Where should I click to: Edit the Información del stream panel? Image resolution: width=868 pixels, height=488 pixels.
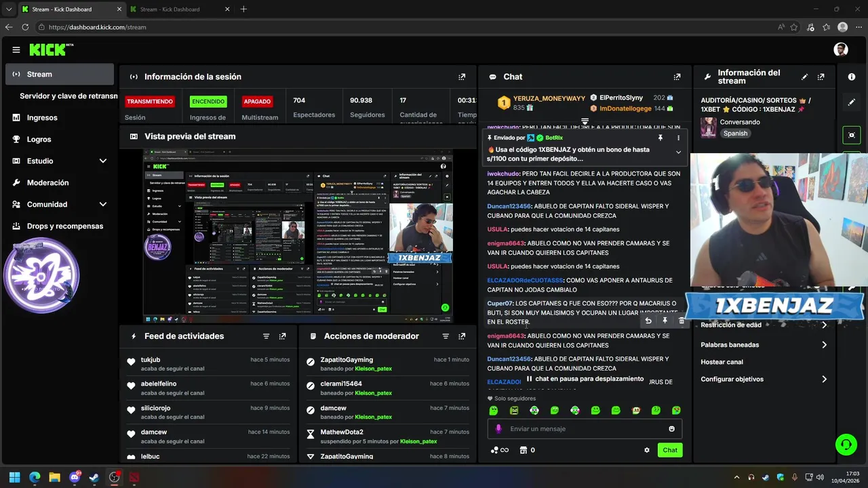point(804,77)
